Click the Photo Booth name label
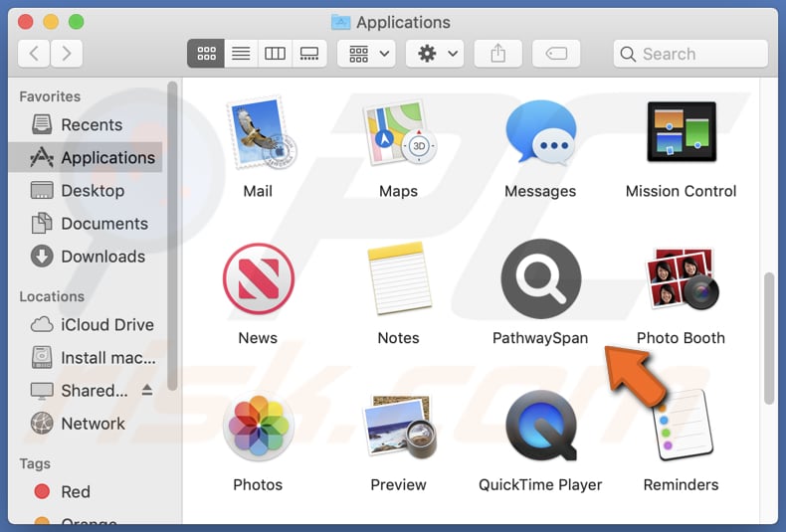 (681, 338)
